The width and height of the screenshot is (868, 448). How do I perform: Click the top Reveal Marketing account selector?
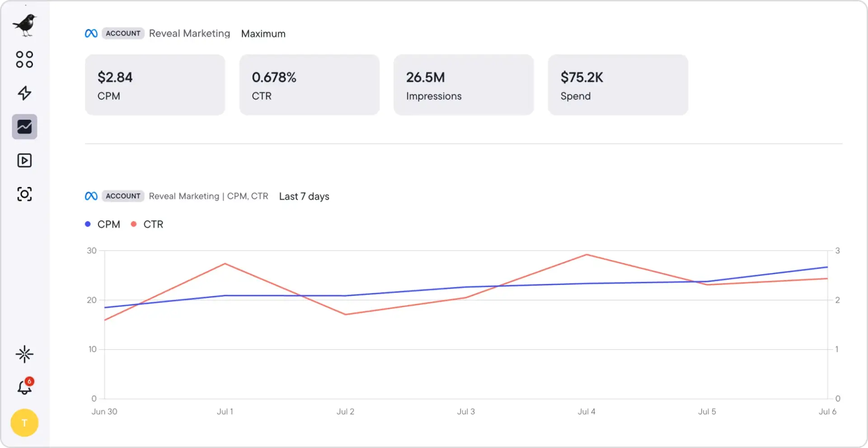coord(189,33)
